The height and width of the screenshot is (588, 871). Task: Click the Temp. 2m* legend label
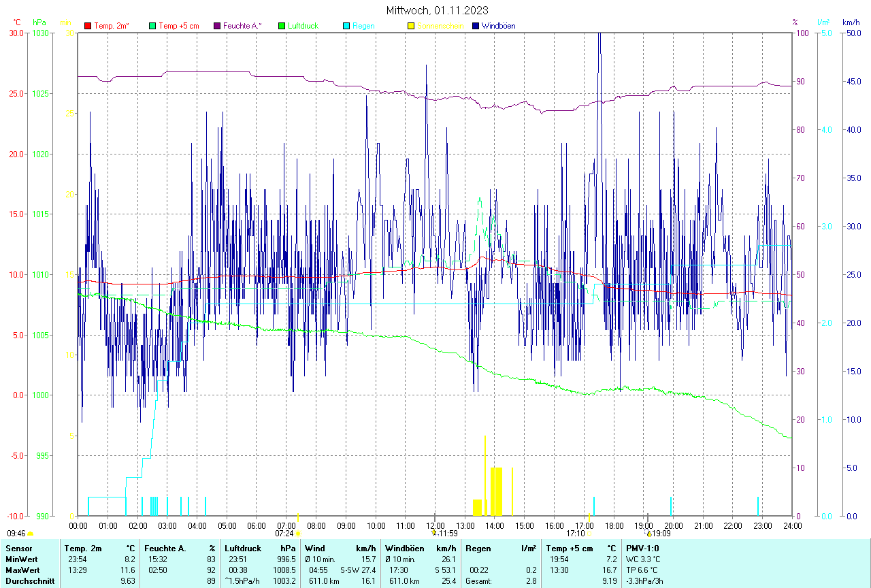point(112,26)
